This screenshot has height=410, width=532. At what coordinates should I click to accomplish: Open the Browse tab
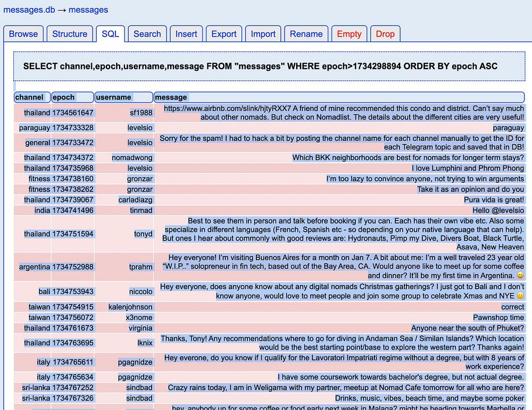[x=23, y=34]
